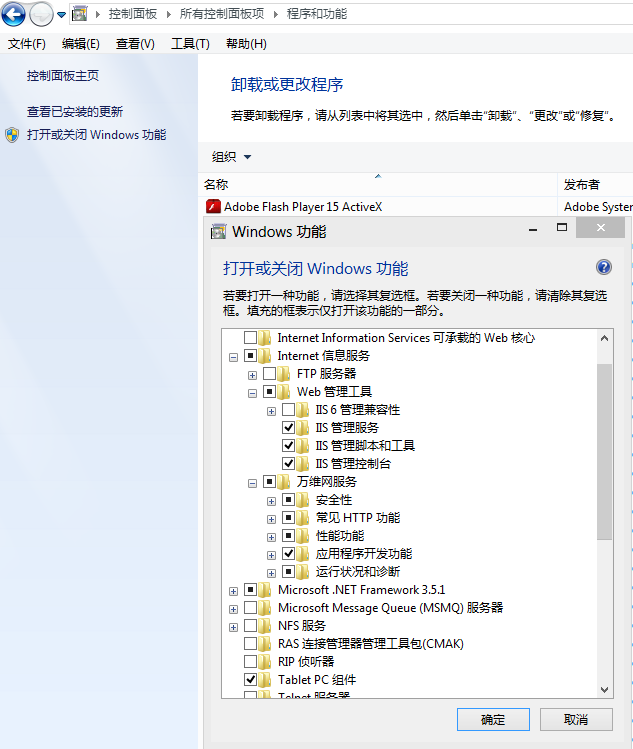Check Internet Information Services 可承载的 Web 核心

coord(250,338)
